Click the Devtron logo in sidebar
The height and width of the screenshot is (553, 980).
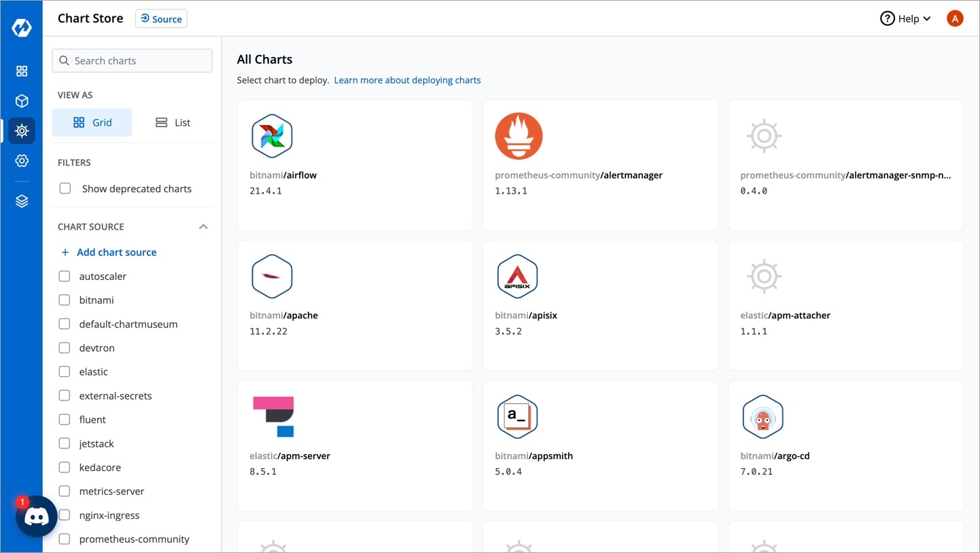(22, 28)
